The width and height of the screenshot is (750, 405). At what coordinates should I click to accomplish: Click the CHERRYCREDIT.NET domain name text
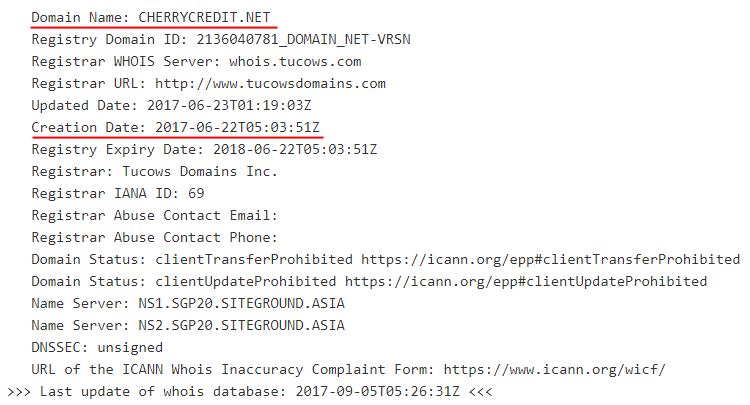tap(204, 18)
